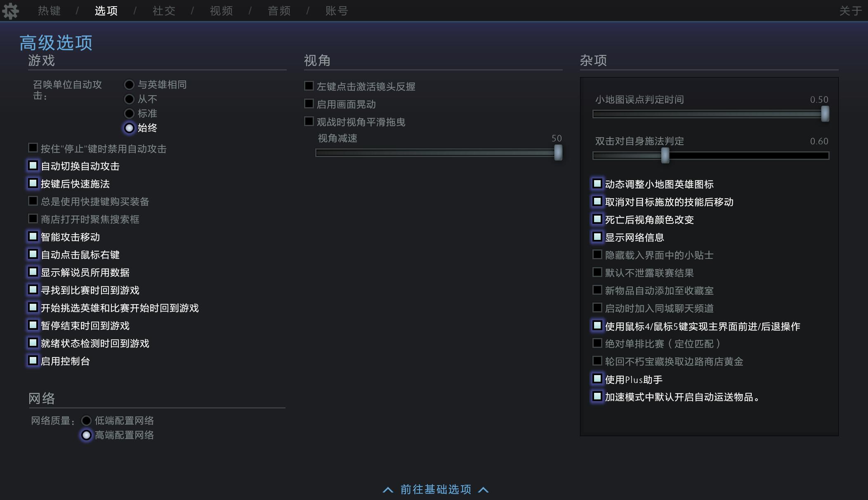Viewport: 868px width, 500px height.
Task: Disable 显示网络信息
Action: pos(597,237)
